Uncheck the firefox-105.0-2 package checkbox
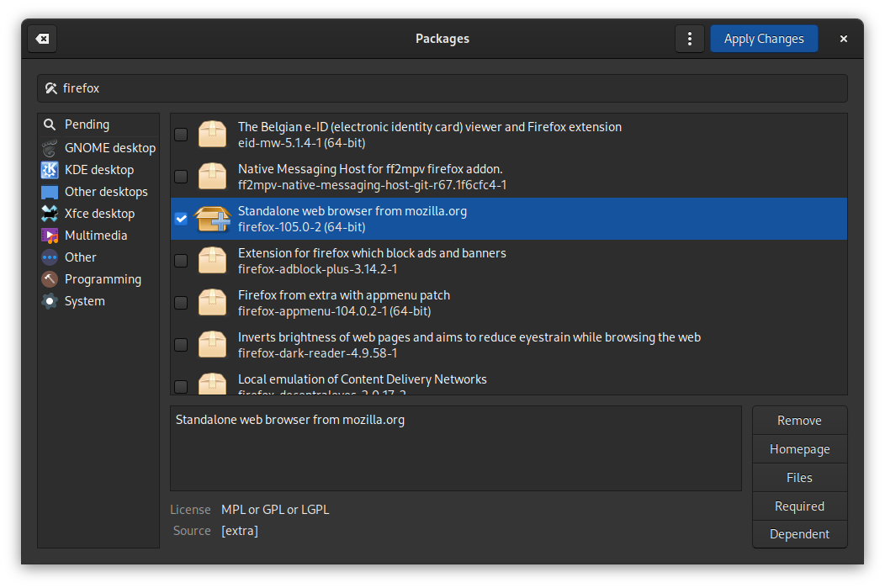Screen dimensions: 885x588 [x=180, y=218]
